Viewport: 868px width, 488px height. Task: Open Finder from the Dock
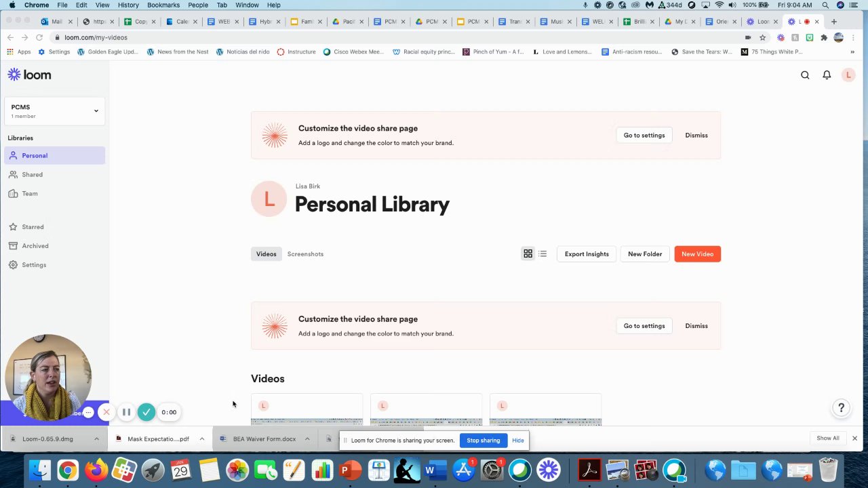(39, 470)
